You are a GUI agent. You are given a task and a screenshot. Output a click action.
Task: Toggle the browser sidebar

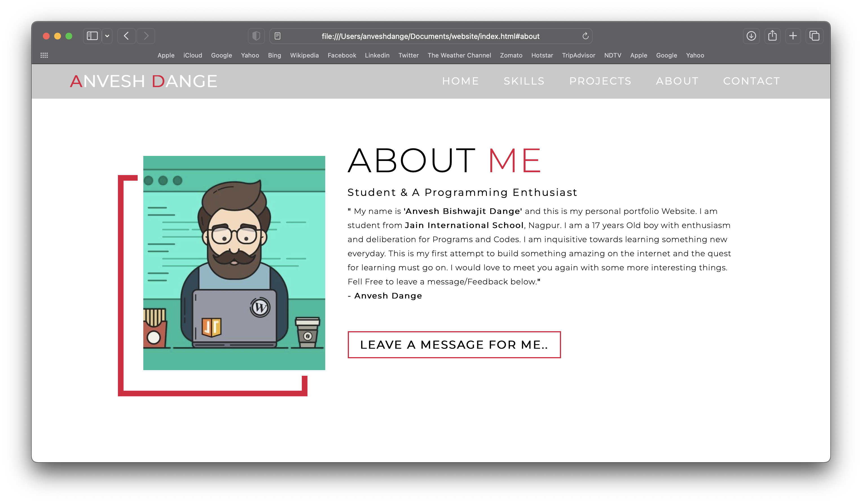[91, 36]
